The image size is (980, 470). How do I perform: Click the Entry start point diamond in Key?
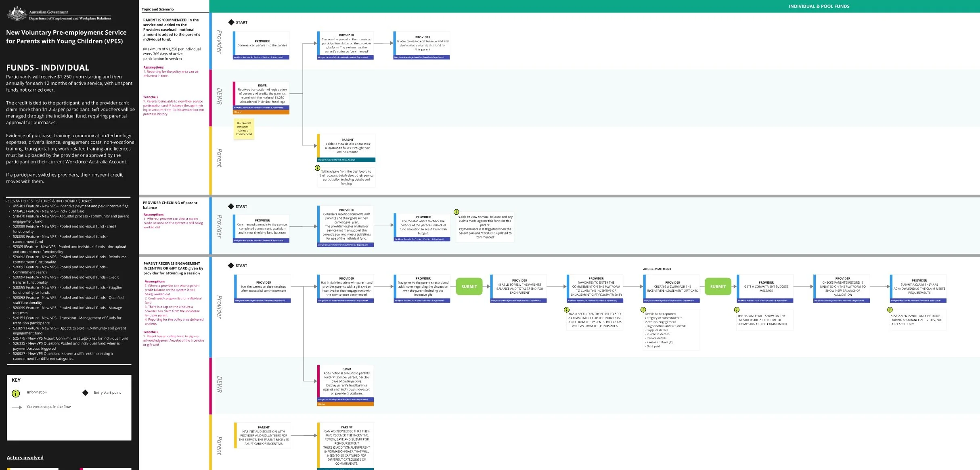pyautogui.click(x=85, y=393)
